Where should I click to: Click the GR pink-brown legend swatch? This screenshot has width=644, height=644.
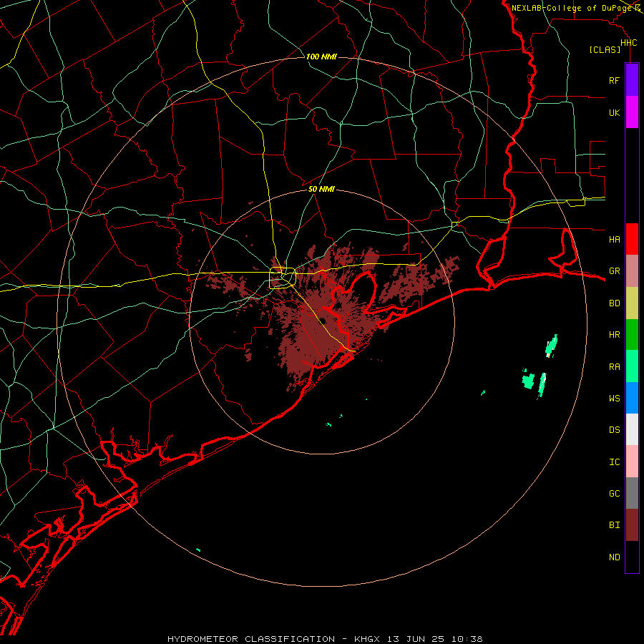632,270
